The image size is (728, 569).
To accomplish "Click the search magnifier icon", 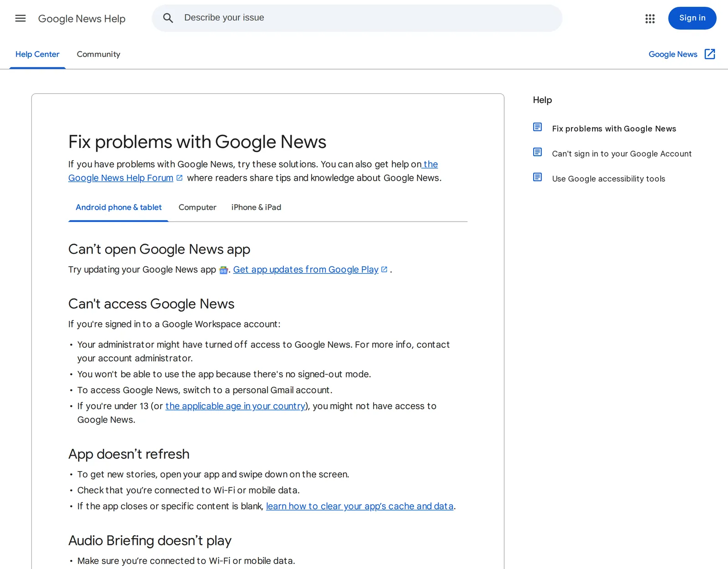I will tap(168, 18).
